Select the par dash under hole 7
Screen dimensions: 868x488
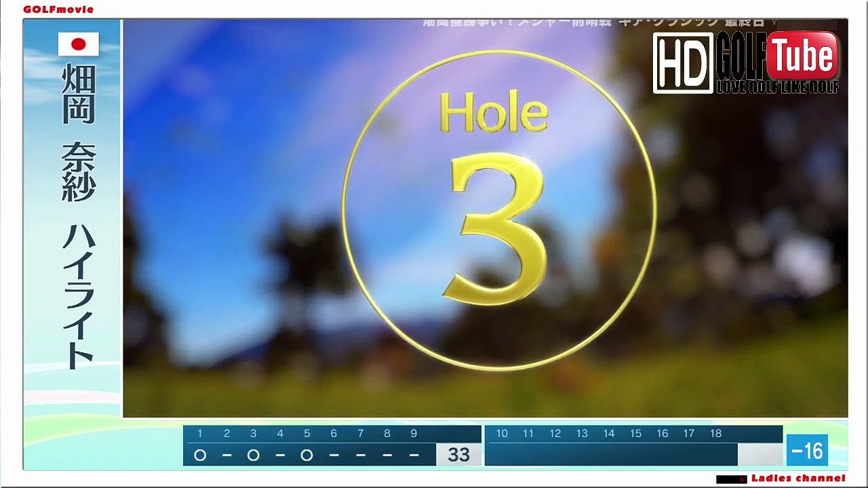[360, 455]
